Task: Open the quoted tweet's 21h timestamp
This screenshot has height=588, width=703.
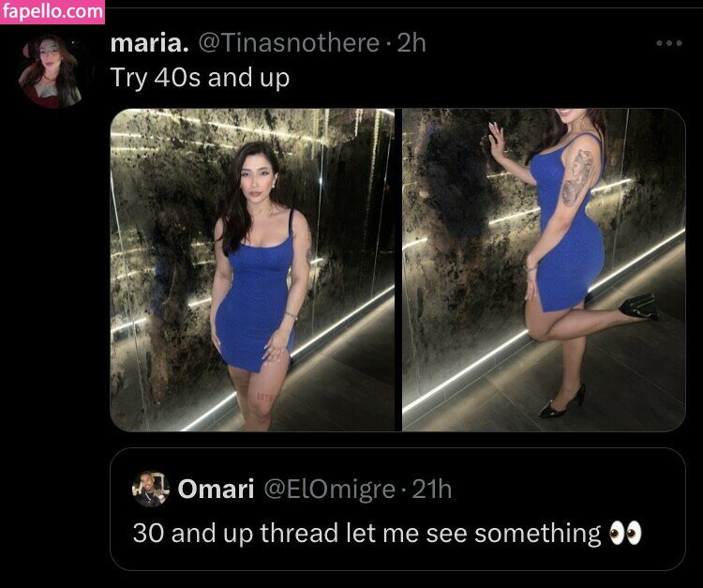Action: [x=431, y=489]
